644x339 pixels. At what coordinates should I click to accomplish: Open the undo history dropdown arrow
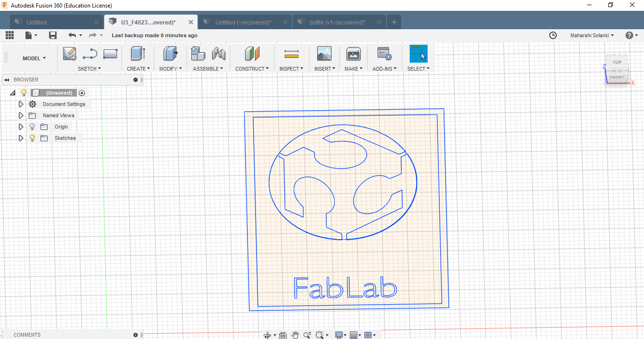81,35
